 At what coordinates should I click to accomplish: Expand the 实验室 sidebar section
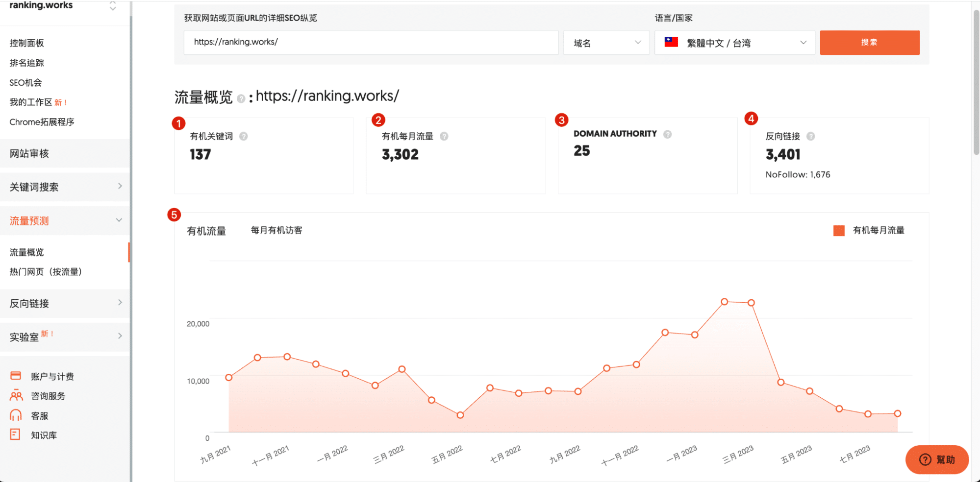(65, 337)
